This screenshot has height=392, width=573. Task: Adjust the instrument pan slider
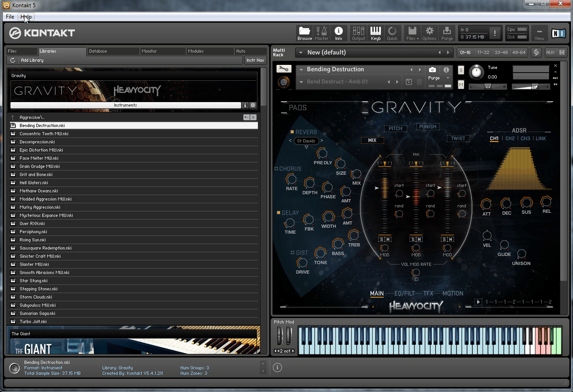click(488, 86)
